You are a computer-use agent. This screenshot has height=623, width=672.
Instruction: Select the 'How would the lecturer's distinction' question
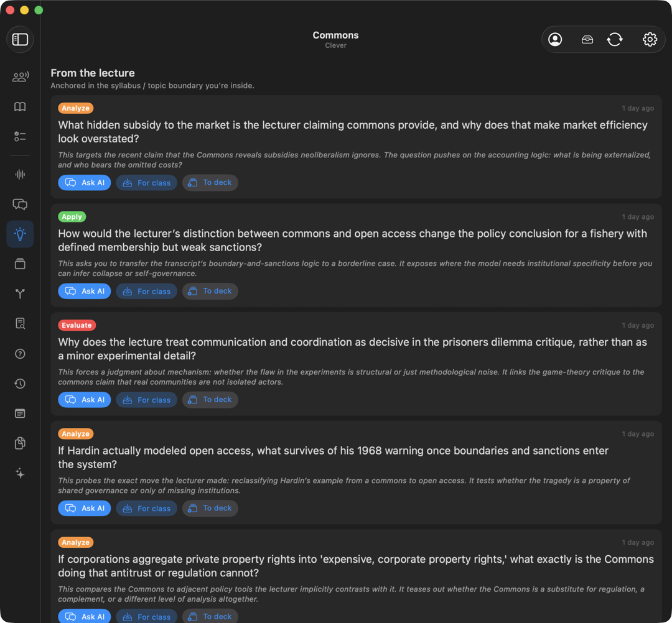[x=352, y=240]
